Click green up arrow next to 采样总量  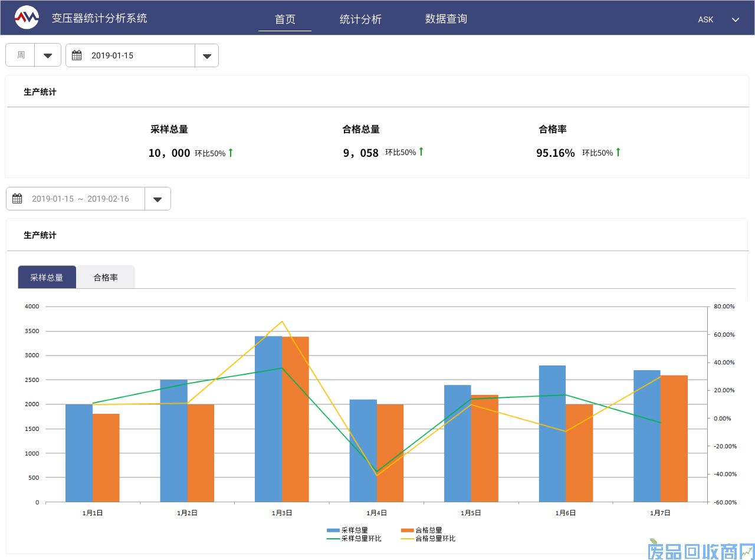point(231,153)
